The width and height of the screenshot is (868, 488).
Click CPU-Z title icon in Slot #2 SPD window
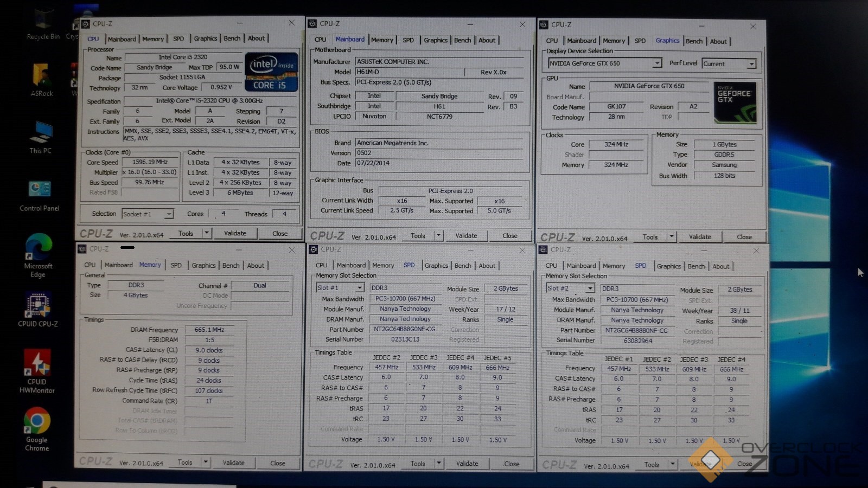point(543,250)
